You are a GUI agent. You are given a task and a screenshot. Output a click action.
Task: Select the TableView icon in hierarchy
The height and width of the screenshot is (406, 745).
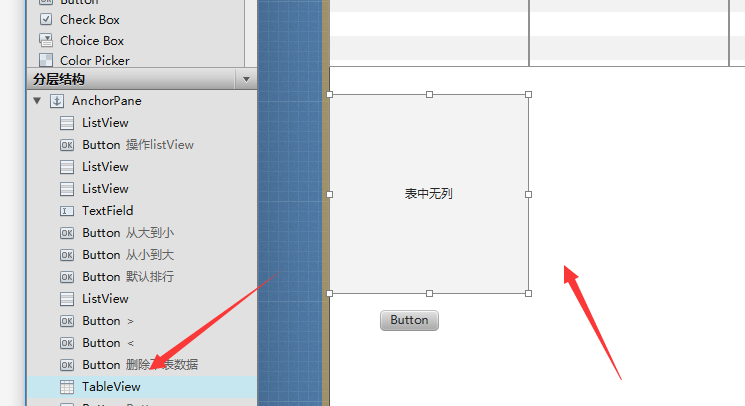tap(67, 387)
